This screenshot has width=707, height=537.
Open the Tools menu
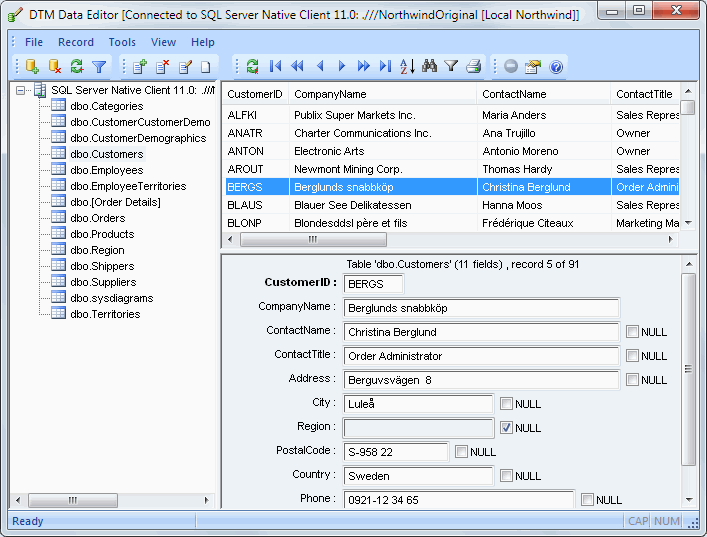click(x=122, y=42)
